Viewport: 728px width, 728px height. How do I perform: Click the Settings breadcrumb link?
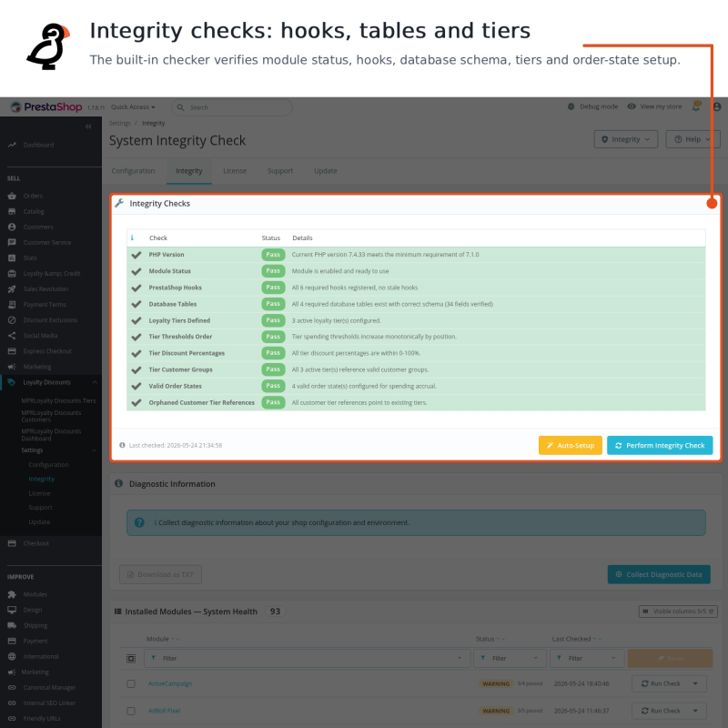pos(120,123)
